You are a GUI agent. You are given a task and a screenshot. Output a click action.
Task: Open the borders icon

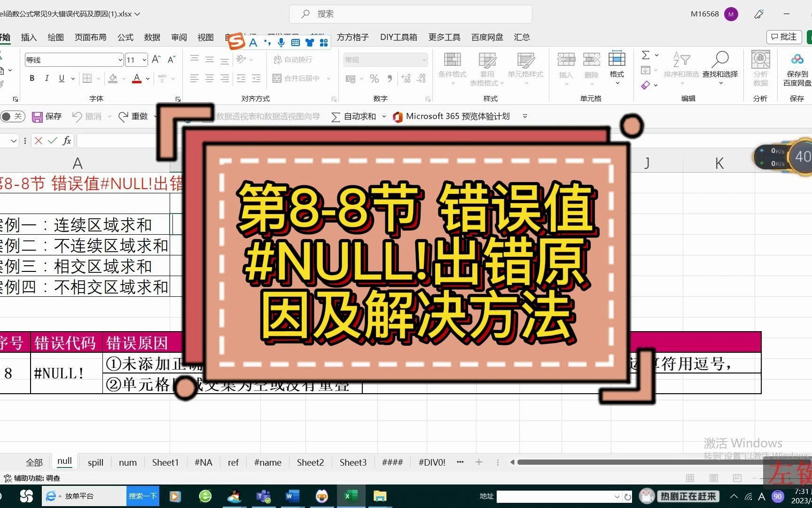point(87,78)
